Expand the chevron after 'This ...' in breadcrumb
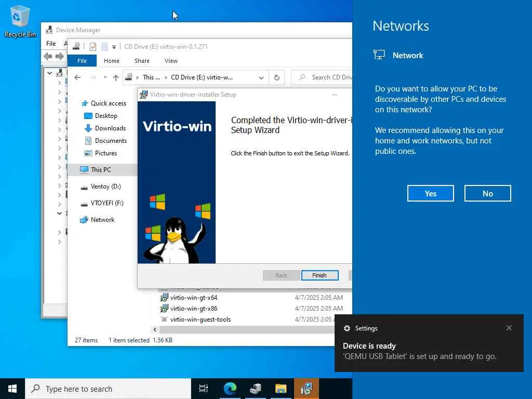 point(166,78)
